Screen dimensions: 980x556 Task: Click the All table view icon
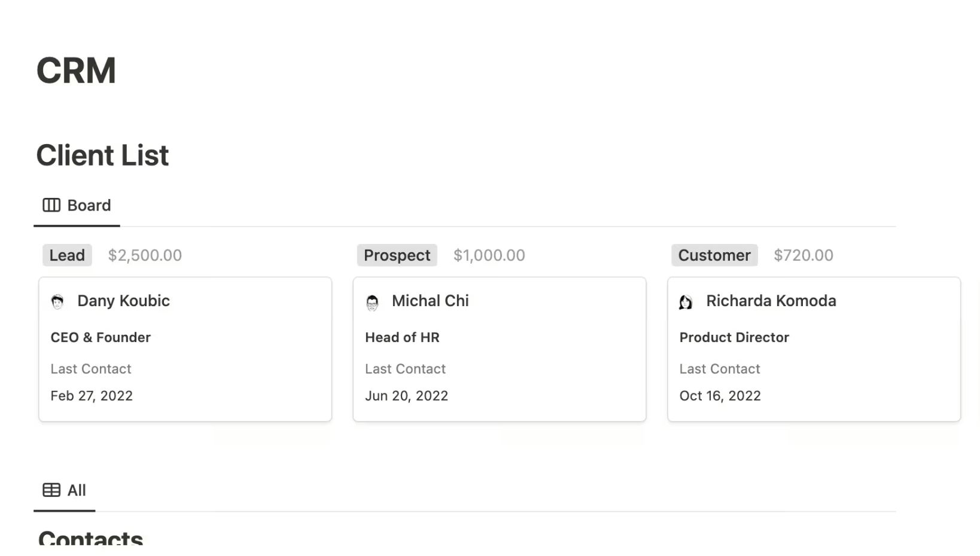coord(51,490)
